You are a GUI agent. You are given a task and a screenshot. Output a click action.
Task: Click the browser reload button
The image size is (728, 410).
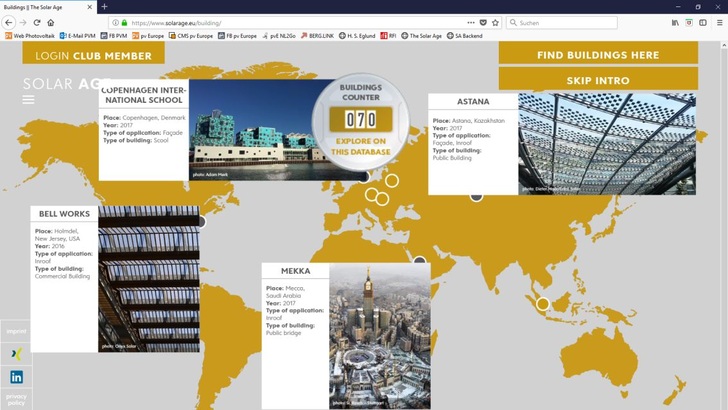tap(37, 22)
